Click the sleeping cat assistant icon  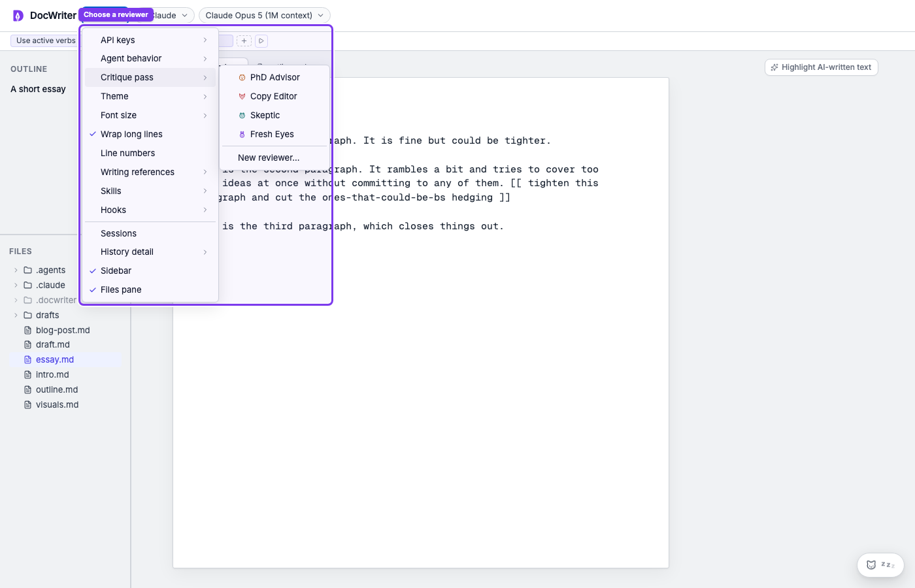pyautogui.click(x=871, y=565)
